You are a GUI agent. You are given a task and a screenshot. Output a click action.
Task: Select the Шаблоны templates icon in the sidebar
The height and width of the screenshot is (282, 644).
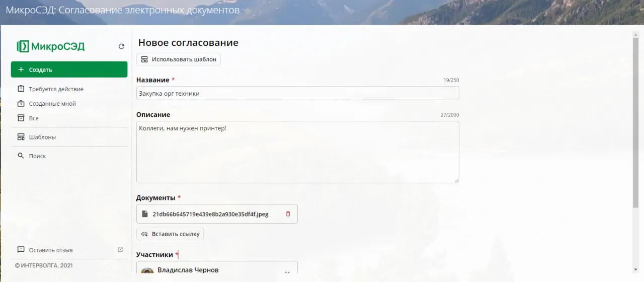point(21,137)
